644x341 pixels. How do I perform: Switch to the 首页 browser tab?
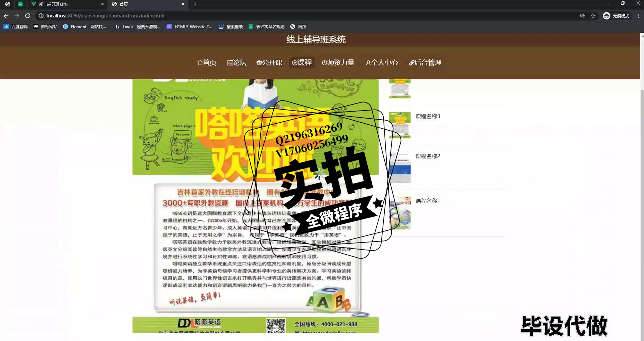(148, 4)
